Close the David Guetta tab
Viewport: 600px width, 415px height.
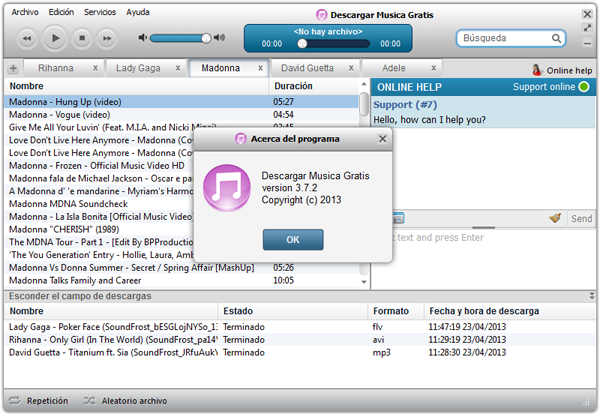point(351,68)
